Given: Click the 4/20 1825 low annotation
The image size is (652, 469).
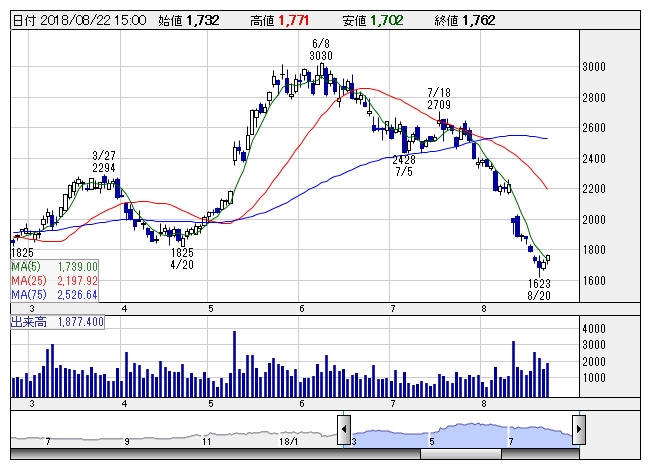Looking at the screenshot, I should 182,258.
